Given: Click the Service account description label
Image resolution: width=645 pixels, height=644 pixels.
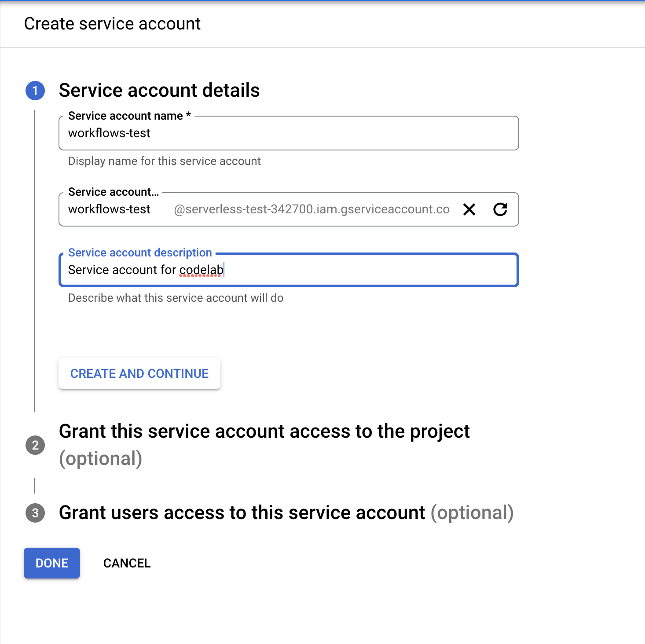Looking at the screenshot, I should click(x=139, y=252).
